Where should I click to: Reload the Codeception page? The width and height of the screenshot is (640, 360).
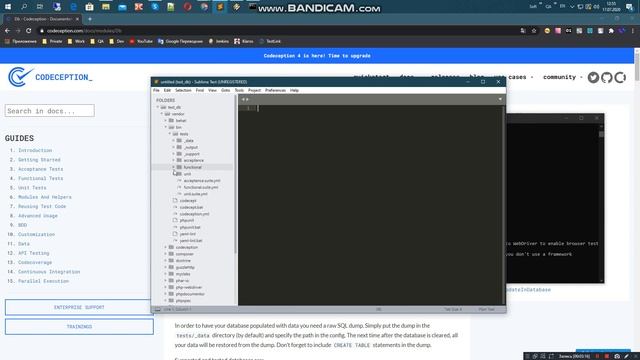[x=29, y=31]
